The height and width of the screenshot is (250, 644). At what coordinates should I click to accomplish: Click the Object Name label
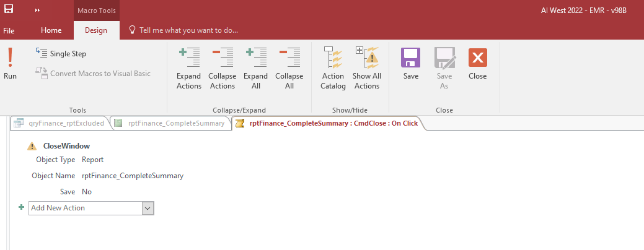(53, 176)
